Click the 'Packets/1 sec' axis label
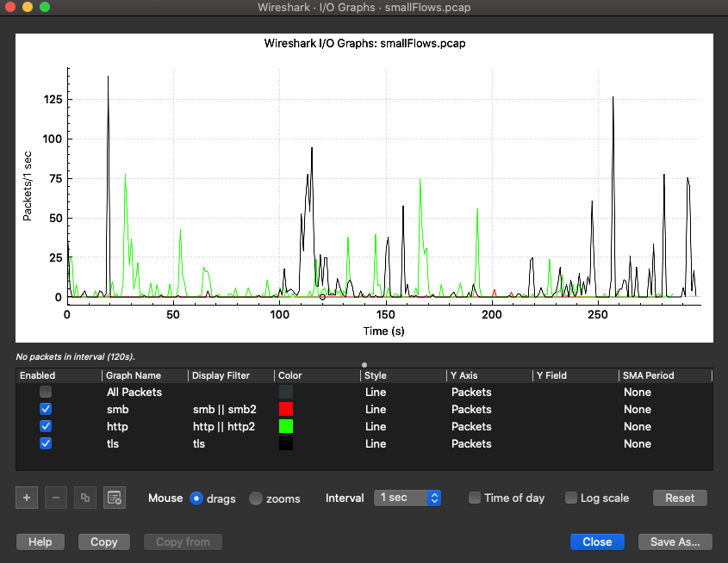728x563 pixels. pyautogui.click(x=28, y=186)
